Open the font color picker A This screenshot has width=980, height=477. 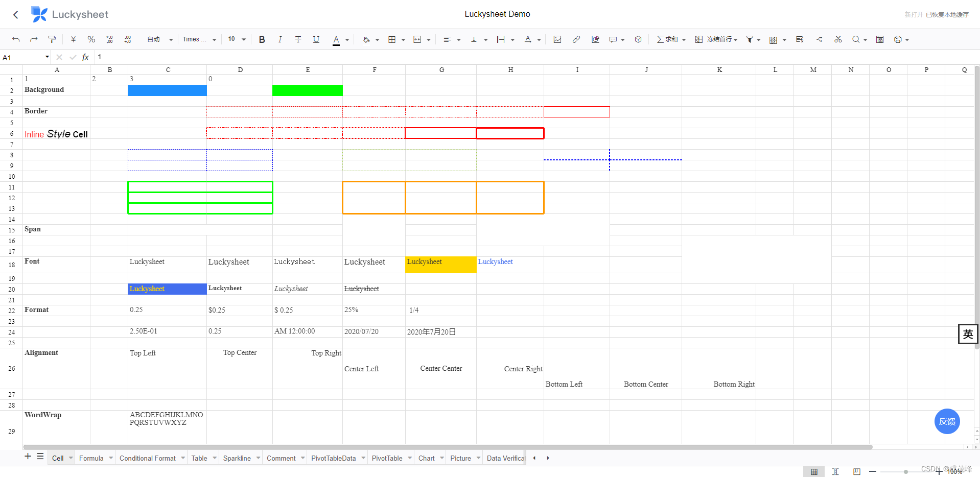(x=336, y=39)
